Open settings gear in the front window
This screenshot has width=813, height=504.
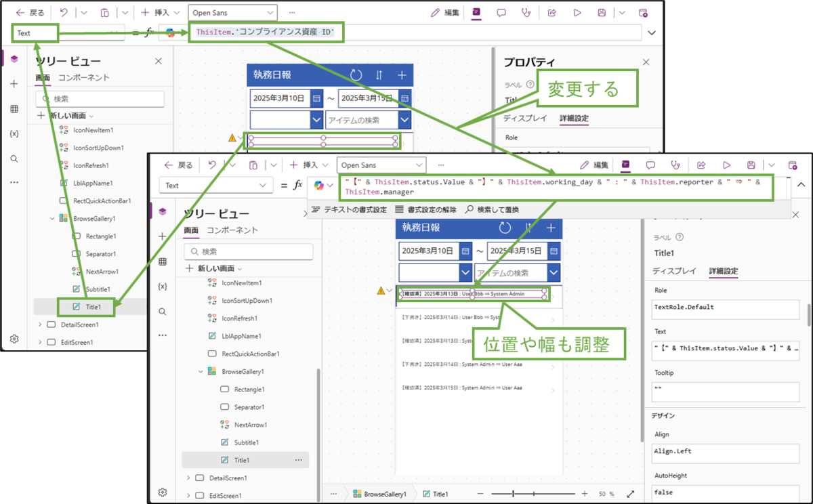click(x=162, y=492)
